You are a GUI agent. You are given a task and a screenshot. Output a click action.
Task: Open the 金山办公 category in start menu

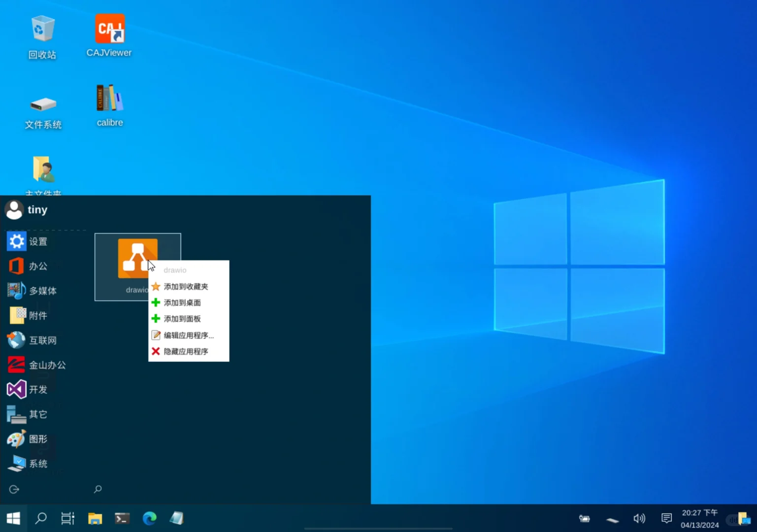point(37,365)
